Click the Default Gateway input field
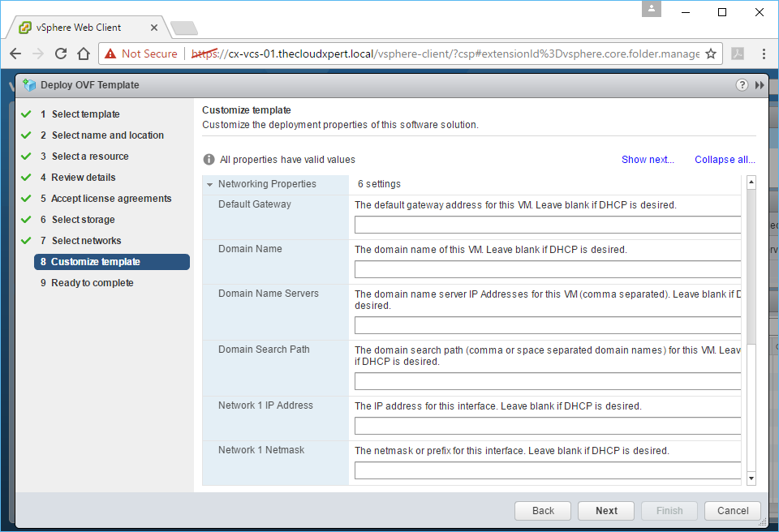This screenshot has width=779, height=532. pos(548,225)
